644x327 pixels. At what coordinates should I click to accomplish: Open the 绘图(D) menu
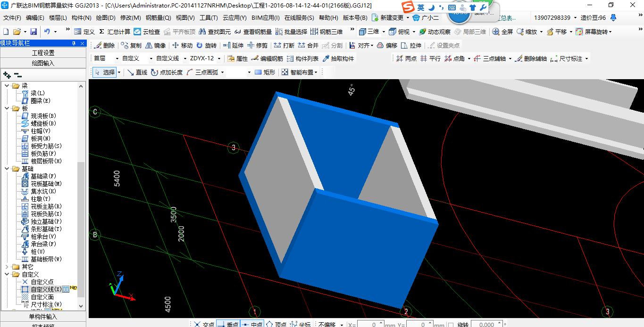[x=105, y=17]
